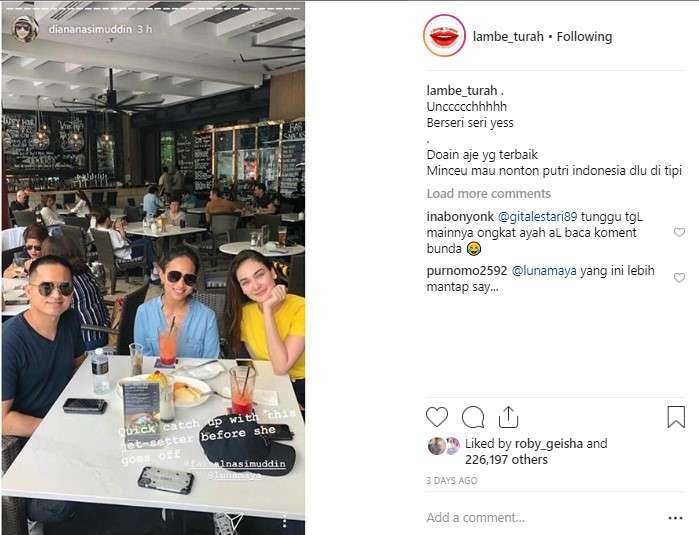This screenshot has height=535, width=699.
Task: Open comments via the speech bubble icon
Action: [473, 417]
